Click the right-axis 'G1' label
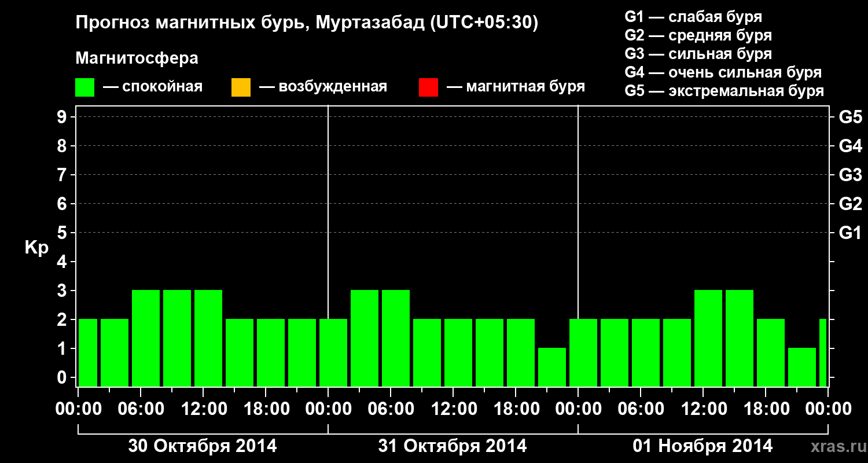868x463 pixels. (x=850, y=233)
